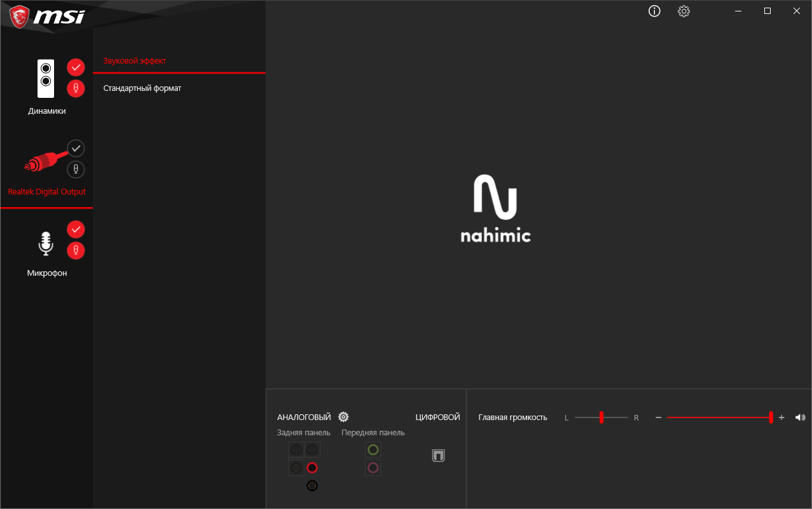This screenshot has width=812, height=509.
Task: Click the red active rear panel jack
Action: click(312, 468)
